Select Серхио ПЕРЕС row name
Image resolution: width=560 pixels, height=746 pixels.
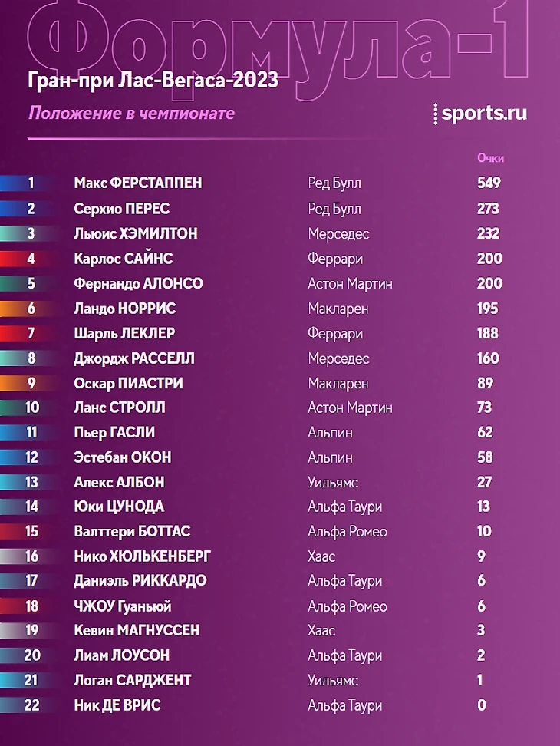[x=122, y=209]
